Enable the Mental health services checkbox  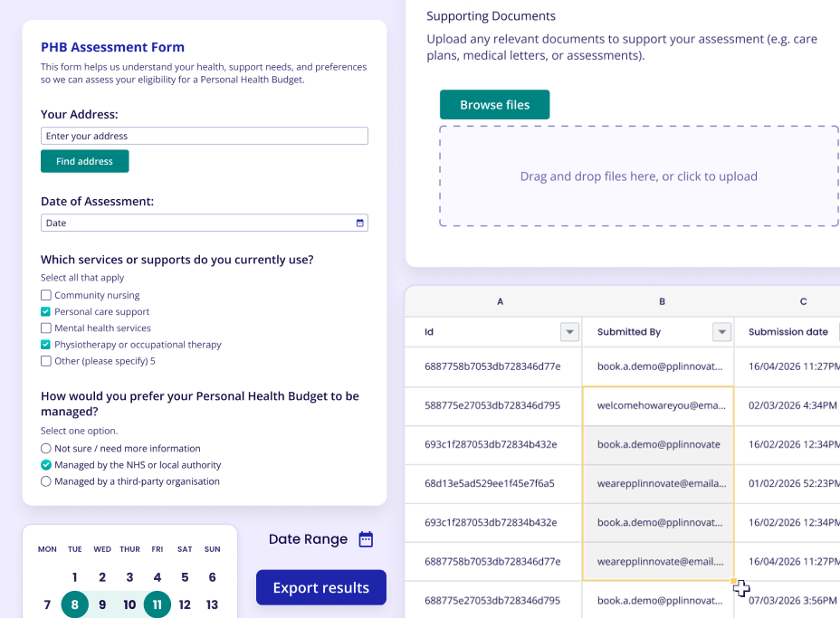(x=46, y=328)
